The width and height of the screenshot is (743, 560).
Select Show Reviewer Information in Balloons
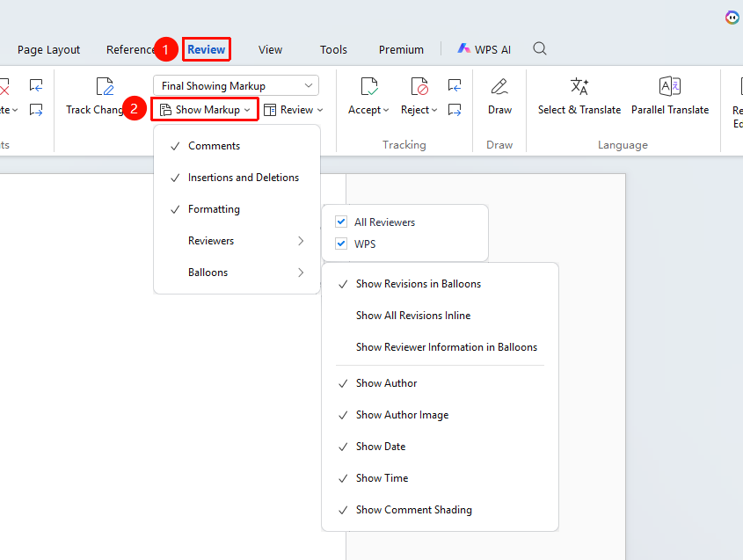point(440,347)
